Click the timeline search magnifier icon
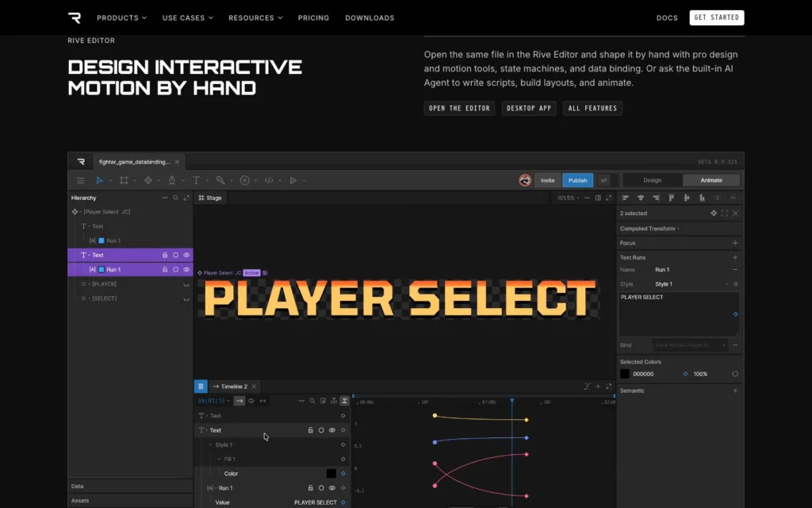Viewport: 812px width, 508px height. tap(312, 401)
